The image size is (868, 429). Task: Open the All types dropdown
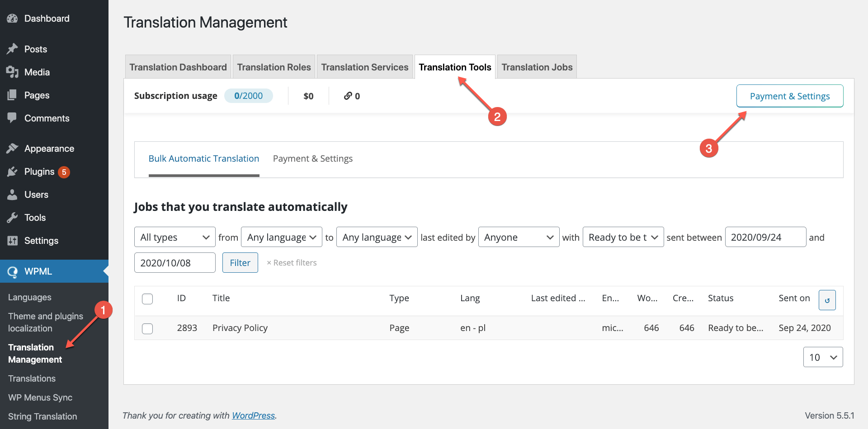coord(175,237)
